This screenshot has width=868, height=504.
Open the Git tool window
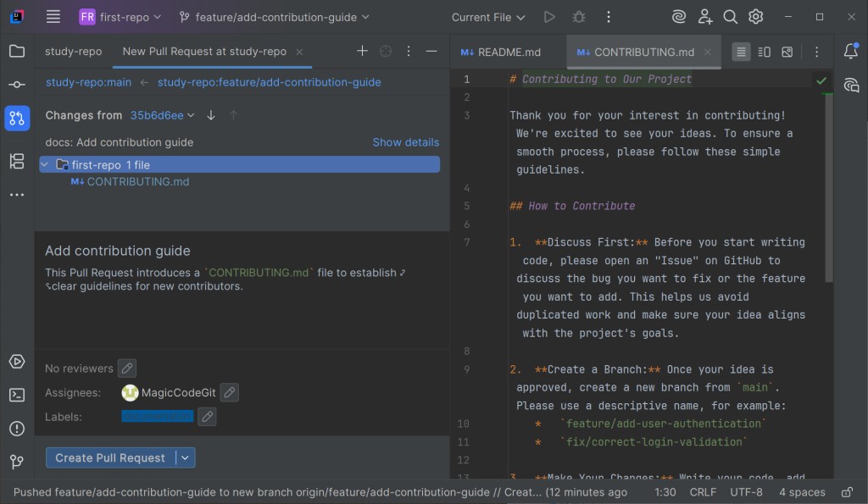[17, 462]
